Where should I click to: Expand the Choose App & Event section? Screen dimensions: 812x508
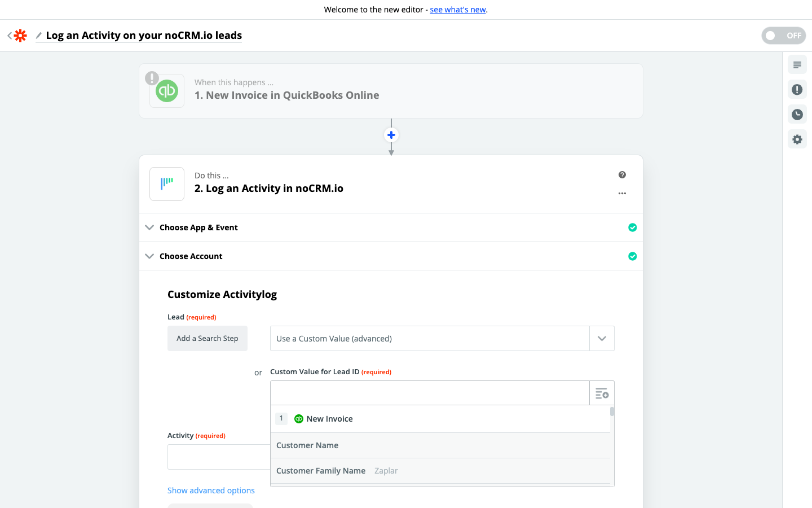[198, 227]
